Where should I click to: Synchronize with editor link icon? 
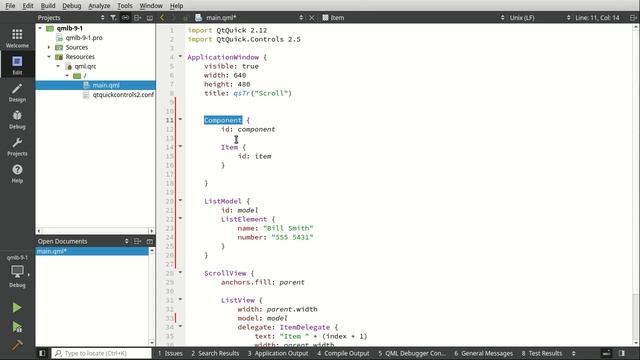coord(125,18)
